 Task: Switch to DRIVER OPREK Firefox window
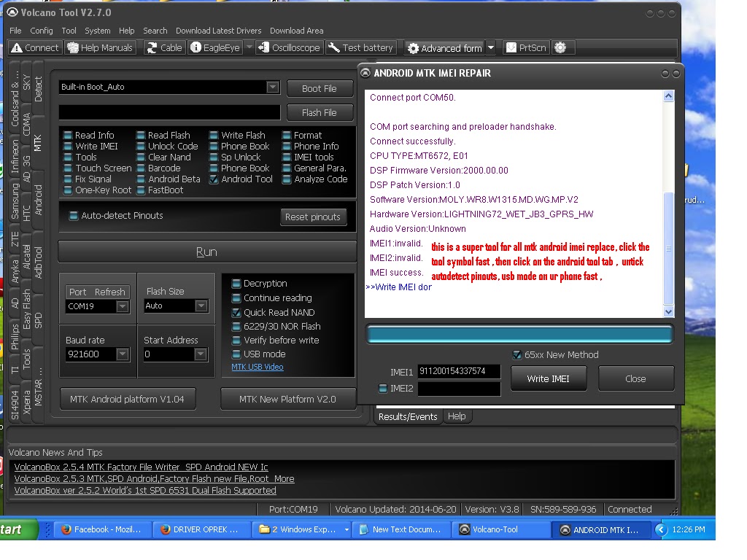201,529
